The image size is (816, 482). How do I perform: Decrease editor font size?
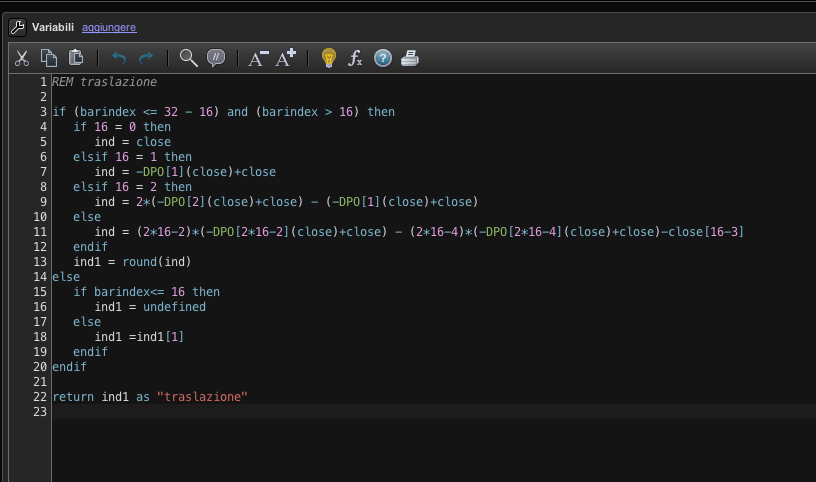coord(258,58)
